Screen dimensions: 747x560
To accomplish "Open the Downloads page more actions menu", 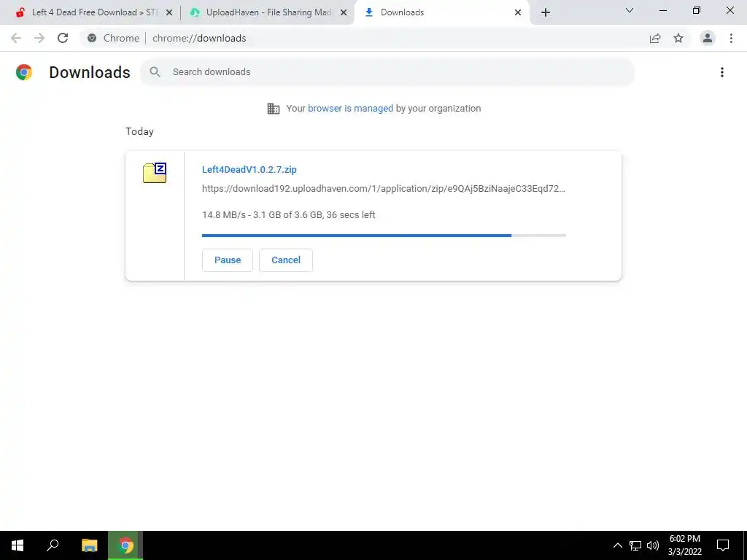I will pyautogui.click(x=721, y=72).
